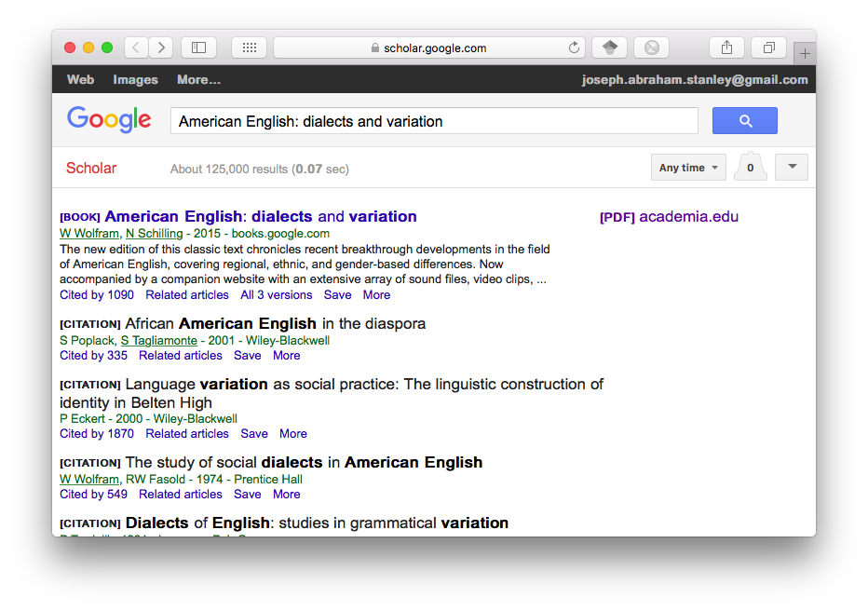The height and width of the screenshot is (611, 868).
Task: Go forward with the Safari forward arrow
Action: click(161, 48)
